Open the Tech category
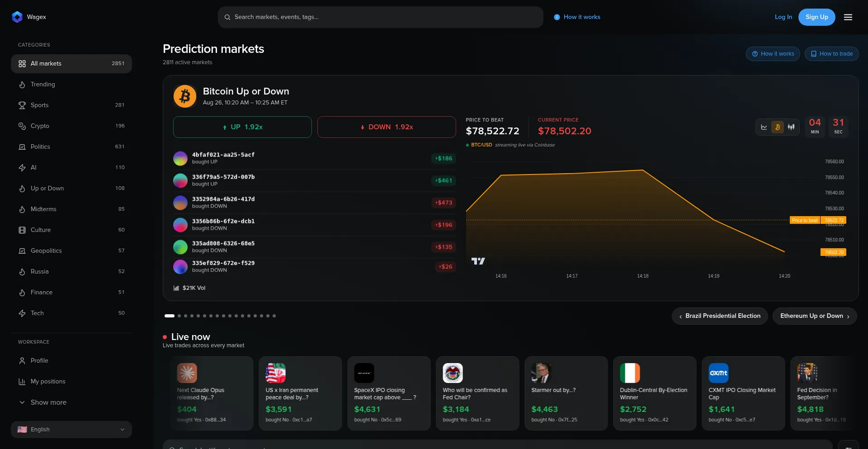The width and height of the screenshot is (868, 449). 71,313
